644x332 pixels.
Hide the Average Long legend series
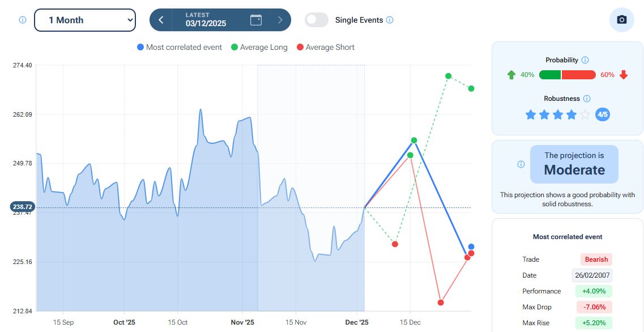[x=259, y=47]
